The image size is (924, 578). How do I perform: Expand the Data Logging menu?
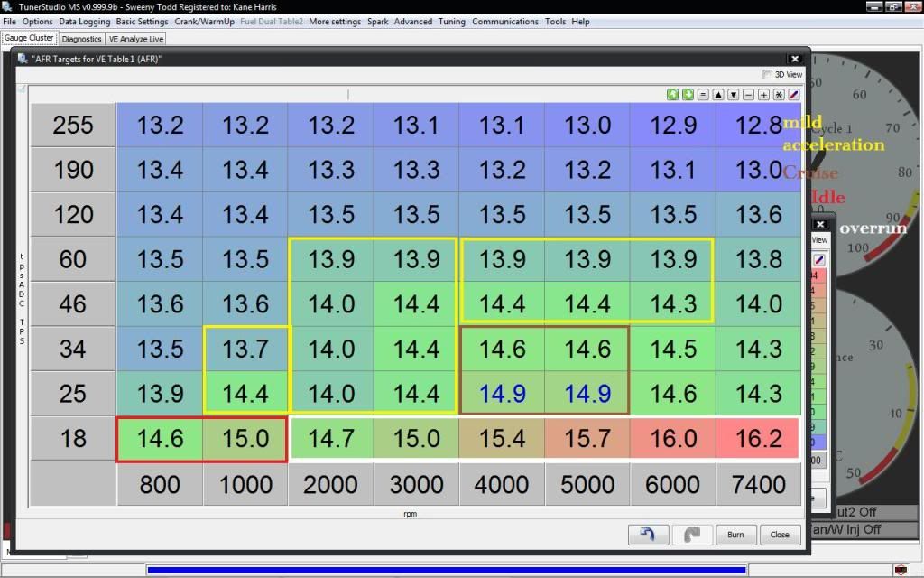tap(85, 22)
